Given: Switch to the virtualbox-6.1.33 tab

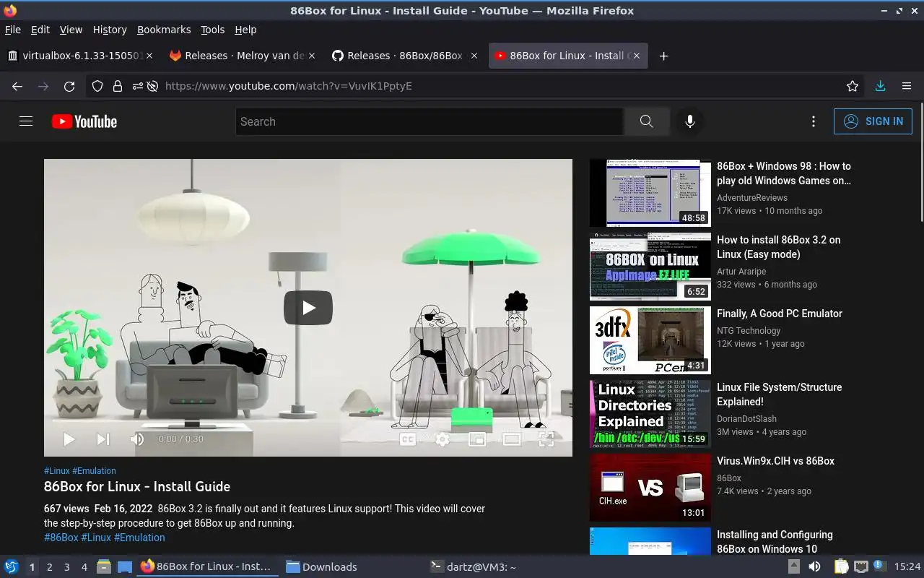Looking at the screenshot, I should (x=79, y=56).
